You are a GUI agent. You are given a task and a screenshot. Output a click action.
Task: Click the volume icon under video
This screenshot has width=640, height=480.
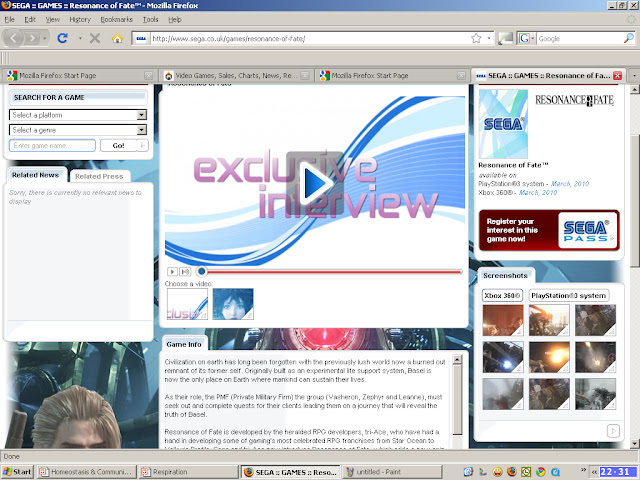[x=185, y=271]
